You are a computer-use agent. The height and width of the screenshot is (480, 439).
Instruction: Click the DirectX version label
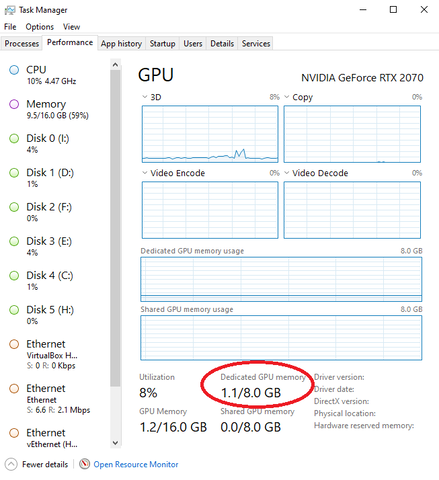pyautogui.click(x=341, y=401)
